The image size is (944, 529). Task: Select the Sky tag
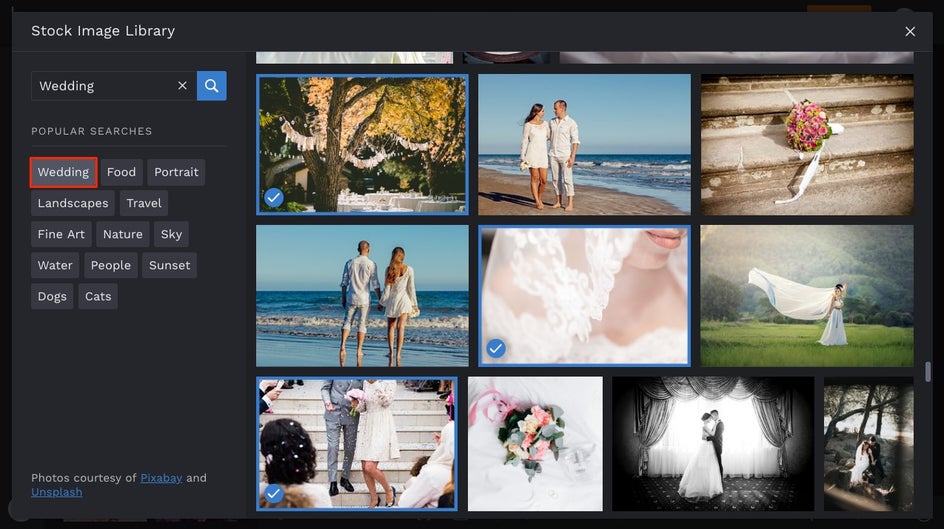click(172, 234)
